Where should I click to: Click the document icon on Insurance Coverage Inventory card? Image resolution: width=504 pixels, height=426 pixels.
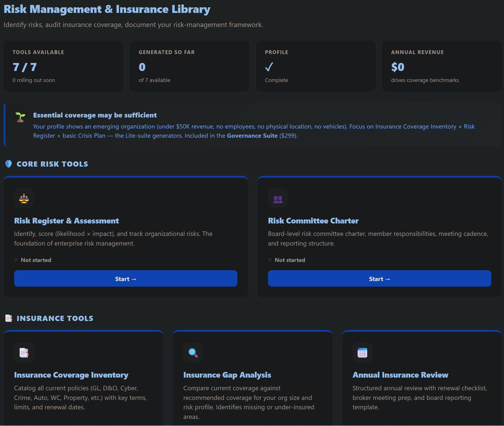(x=24, y=352)
